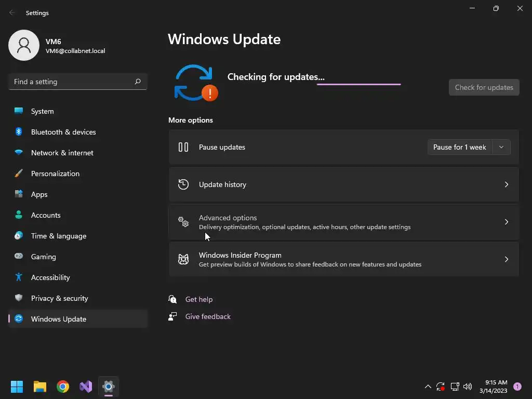The image size is (532, 399).
Task: Select Accounts in the sidebar
Action: [x=78, y=215]
